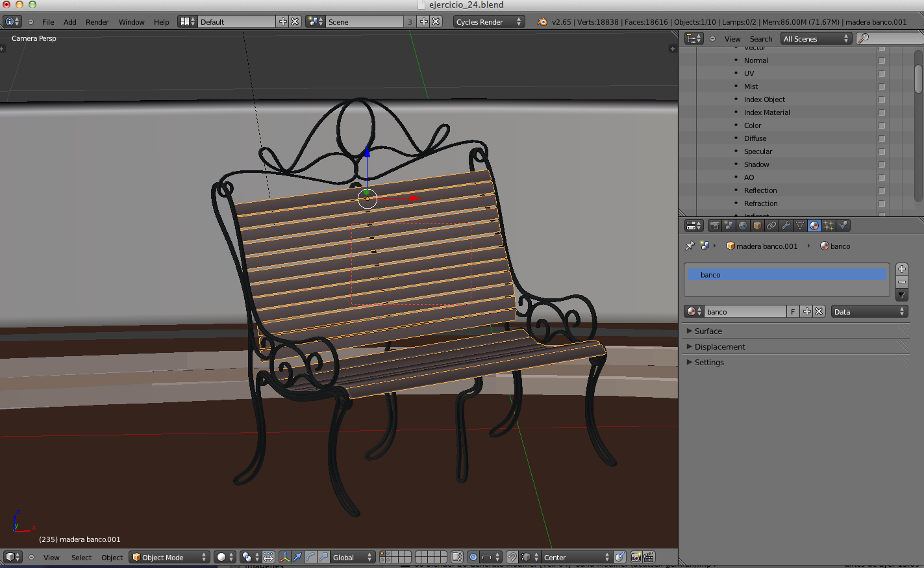Click OpenGL render image camera icon
The height and width of the screenshot is (568, 924).
(x=636, y=557)
